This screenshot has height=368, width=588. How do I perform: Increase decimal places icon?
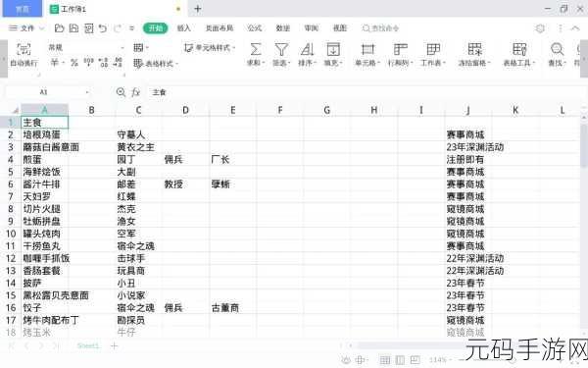pyautogui.click(x=103, y=63)
